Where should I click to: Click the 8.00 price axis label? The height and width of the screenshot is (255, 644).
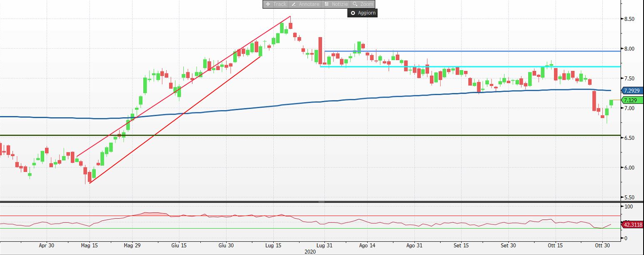[x=629, y=49]
